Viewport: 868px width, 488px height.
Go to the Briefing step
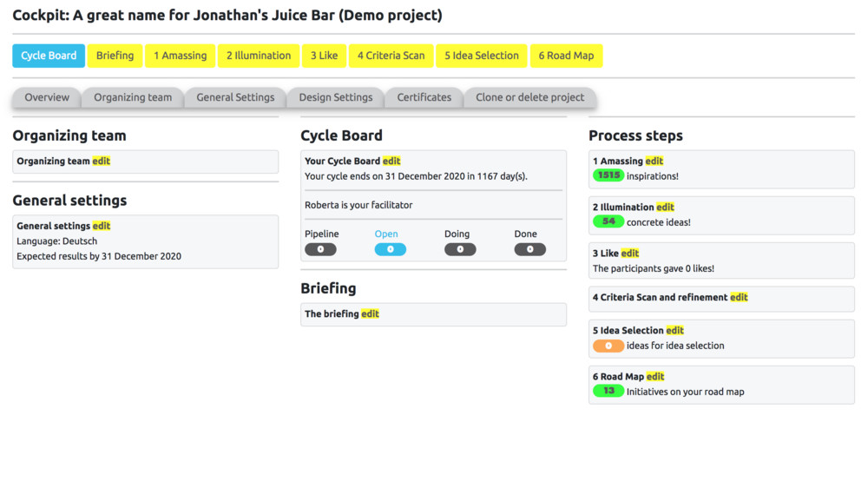[115, 56]
